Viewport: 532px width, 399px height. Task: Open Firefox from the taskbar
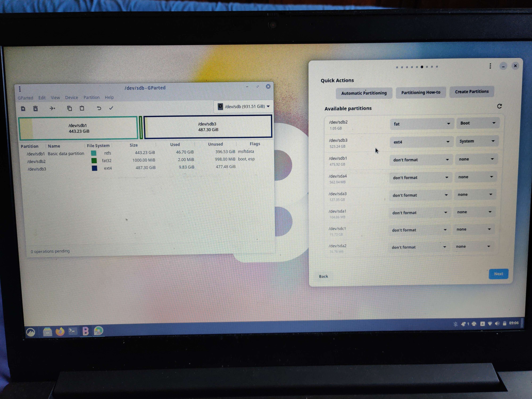(x=60, y=332)
